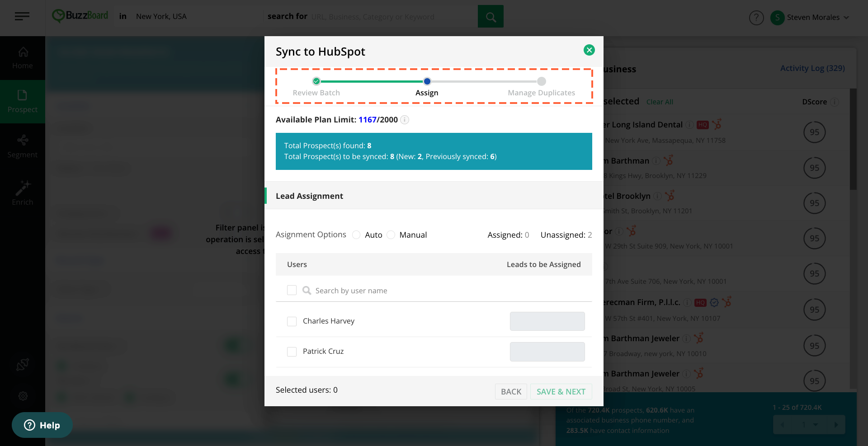Image resolution: width=868 pixels, height=446 pixels.
Task: Click HubSpot icon on Broadway Barthman Jeweler row
Action: click(699, 338)
